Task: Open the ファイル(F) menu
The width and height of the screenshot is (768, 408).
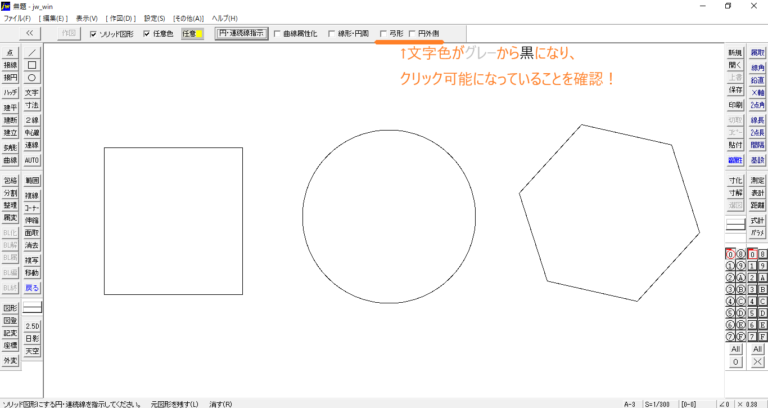Action: [18, 18]
